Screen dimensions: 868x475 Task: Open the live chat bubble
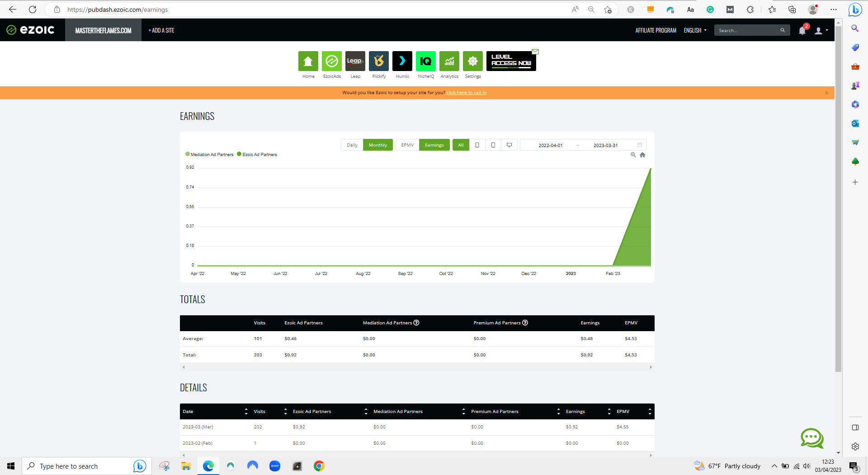(x=812, y=438)
